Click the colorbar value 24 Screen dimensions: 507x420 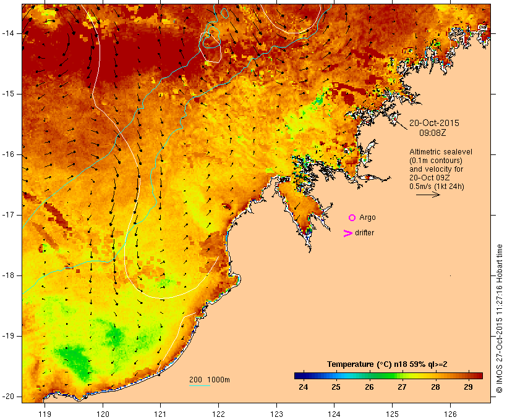304,387
